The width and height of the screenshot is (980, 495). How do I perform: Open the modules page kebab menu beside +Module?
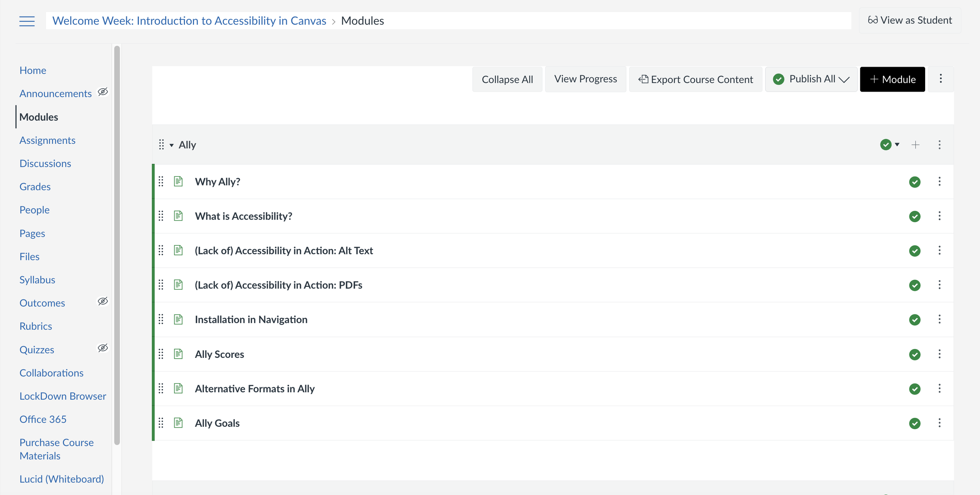[940, 79]
